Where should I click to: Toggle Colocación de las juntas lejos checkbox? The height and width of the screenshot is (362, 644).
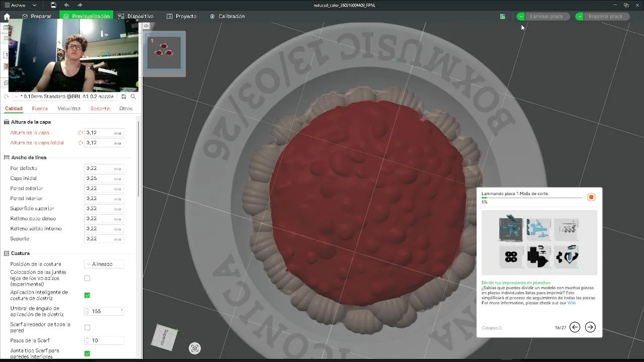click(x=87, y=278)
